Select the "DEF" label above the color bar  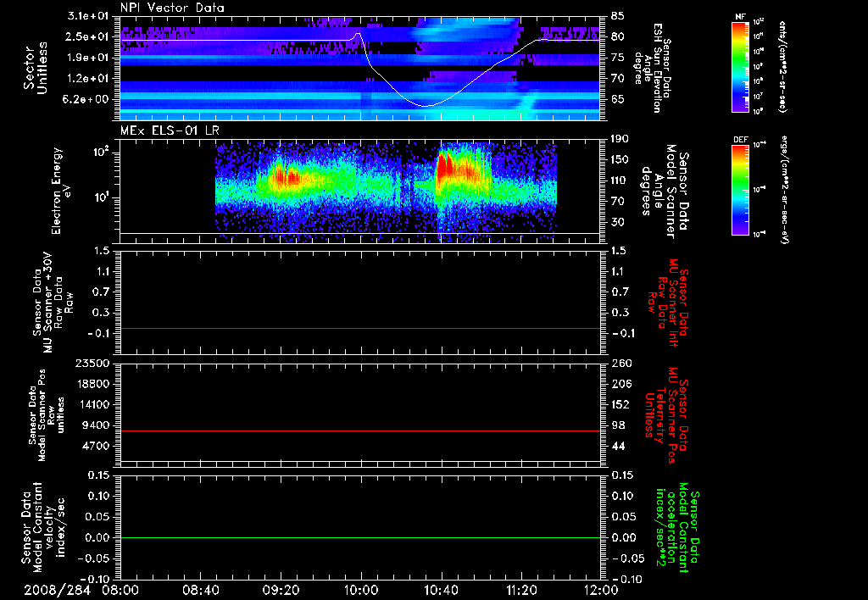tap(740, 140)
